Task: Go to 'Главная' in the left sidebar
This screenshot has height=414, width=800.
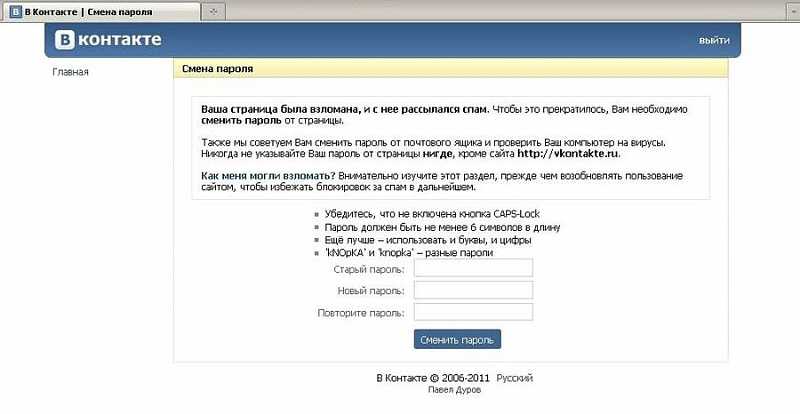Action: [x=70, y=72]
